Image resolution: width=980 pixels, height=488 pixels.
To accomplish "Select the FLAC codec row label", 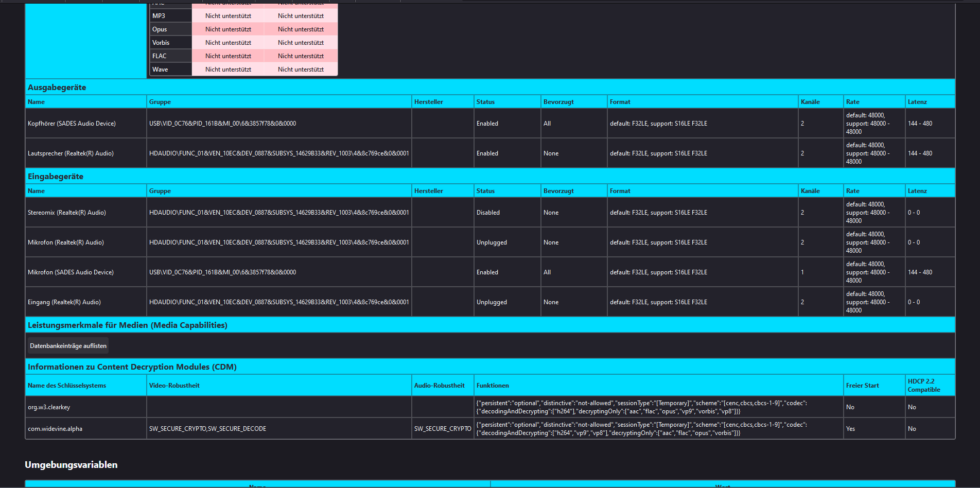I will tap(160, 56).
